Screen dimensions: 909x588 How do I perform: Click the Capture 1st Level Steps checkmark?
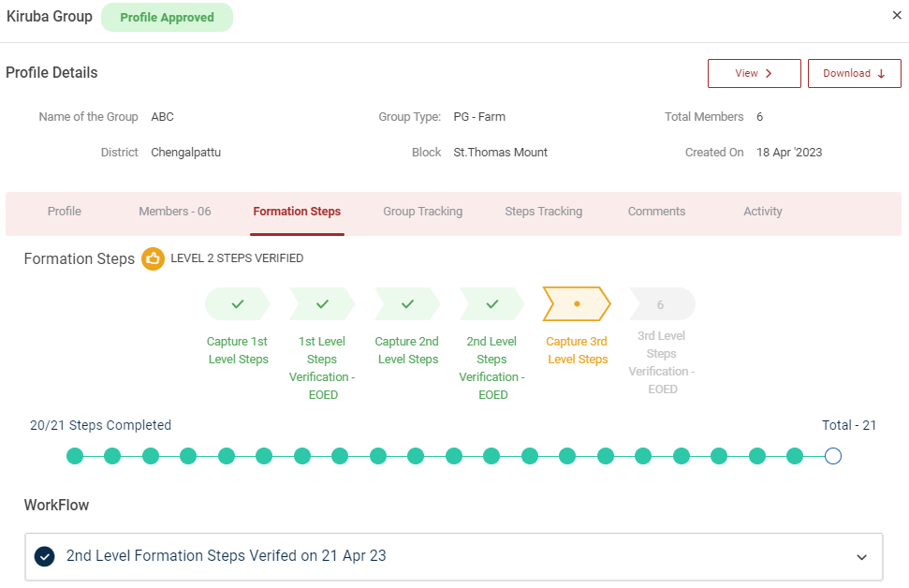238,304
